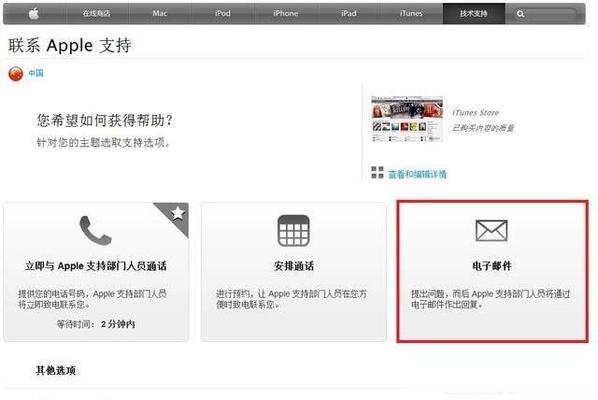The height and width of the screenshot is (400, 598).
Task: Choose the 电子邮件 support option
Action: coord(492,271)
